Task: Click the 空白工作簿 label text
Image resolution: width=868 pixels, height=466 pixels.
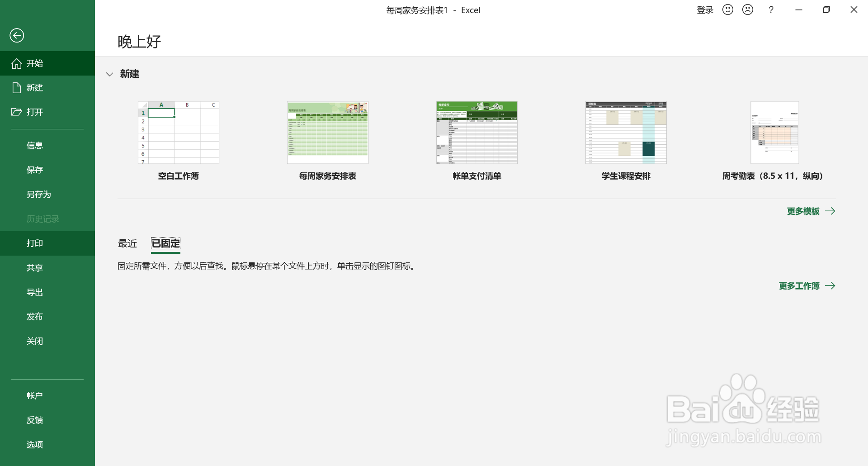Action: click(x=179, y=176)
